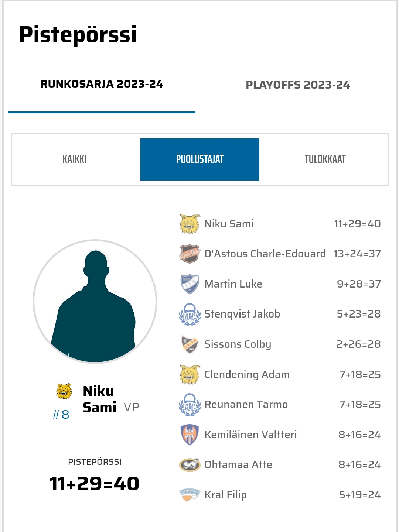Image resolution: width=399 pixels, height=532 pixels.
Task: Click the Ilves logo above #8
Action: click(64, 391)
